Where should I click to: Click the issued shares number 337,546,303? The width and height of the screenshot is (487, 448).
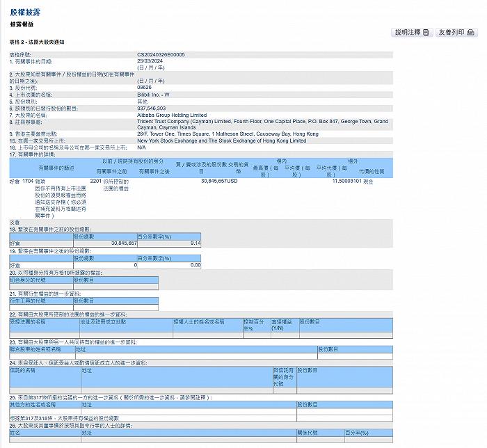tap(151, 109)
